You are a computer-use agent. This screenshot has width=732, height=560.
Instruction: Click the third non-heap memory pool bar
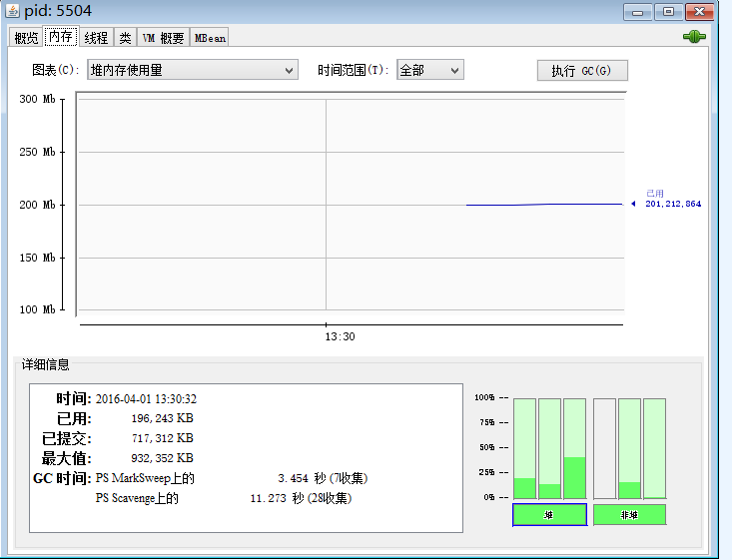coord(654,448)
